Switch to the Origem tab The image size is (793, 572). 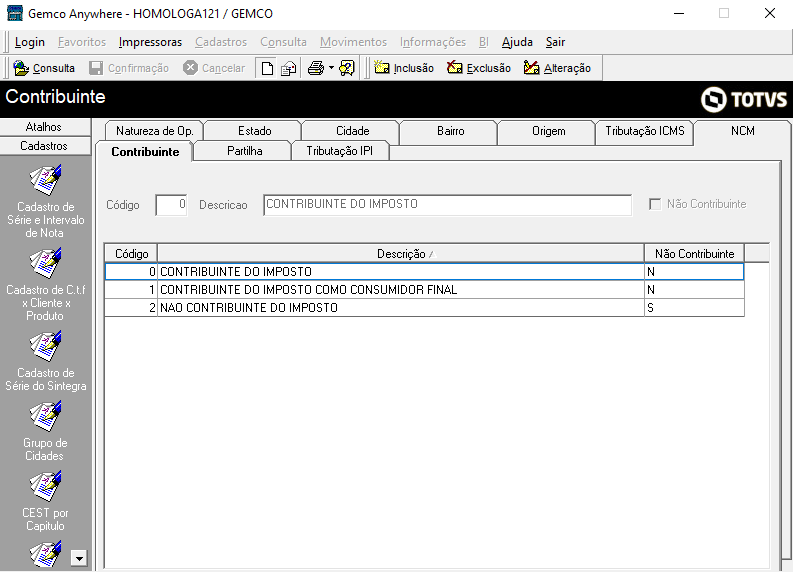click(x=549, y=131)
